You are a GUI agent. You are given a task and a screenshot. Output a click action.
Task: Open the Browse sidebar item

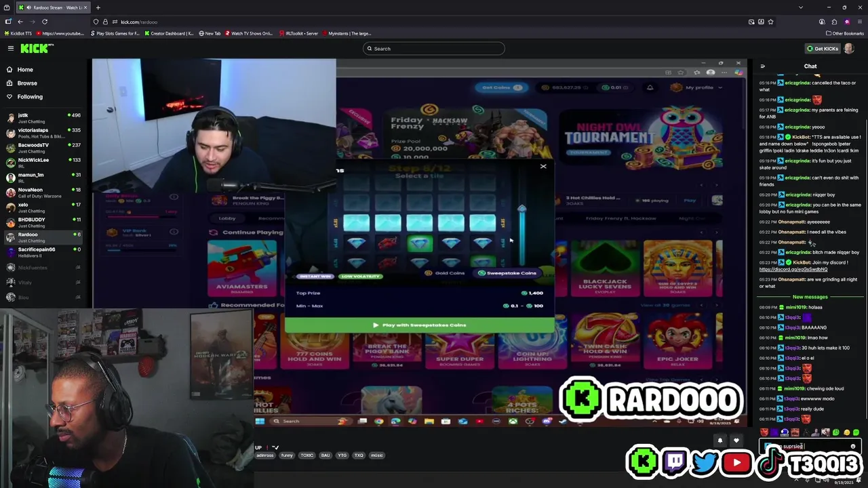(x=27, y=83)
